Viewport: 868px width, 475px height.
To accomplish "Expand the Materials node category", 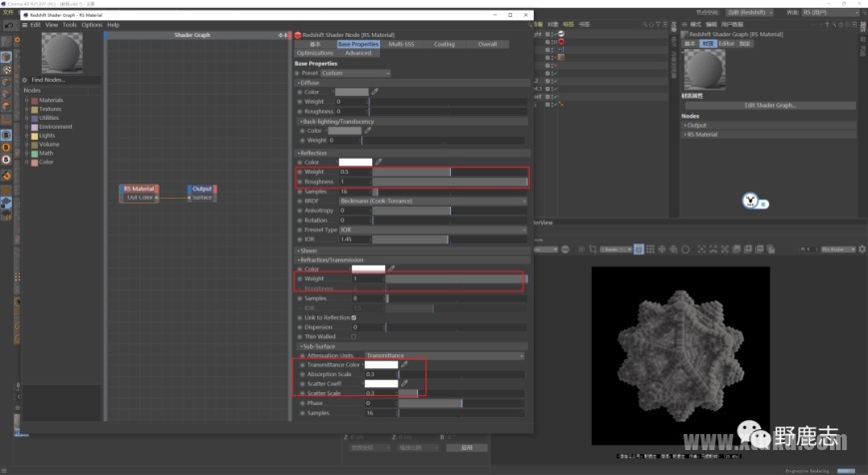I will coord(27,100).
